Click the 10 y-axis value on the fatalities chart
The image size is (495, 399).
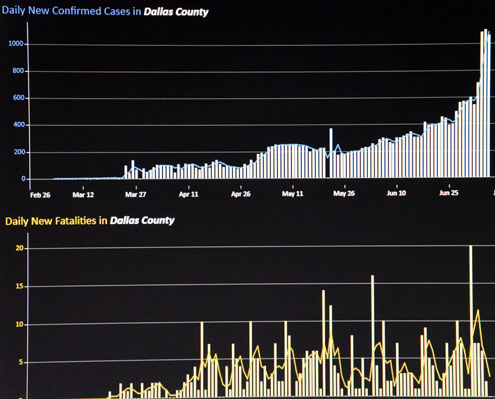pos(20,324)
